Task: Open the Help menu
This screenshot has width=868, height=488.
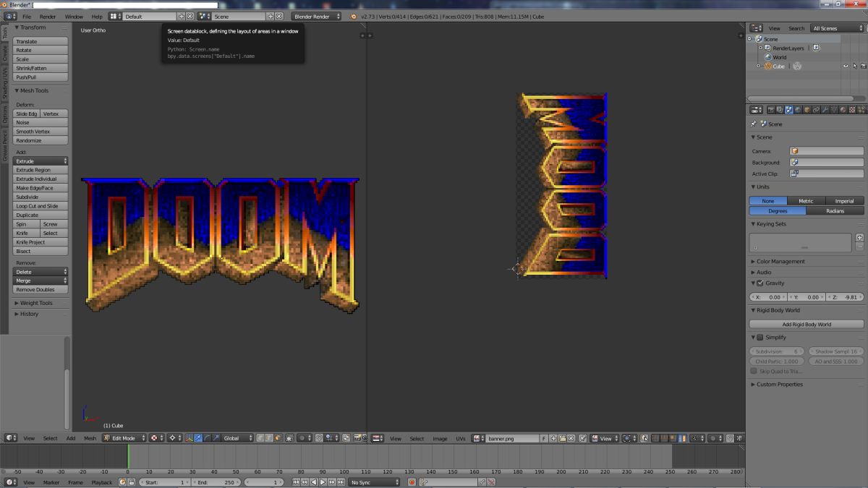Action: (96, 16)
